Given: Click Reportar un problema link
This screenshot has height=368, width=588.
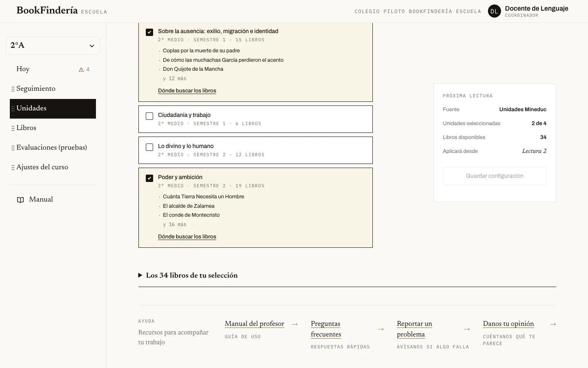Looking at the screenshot, I should pos(414,329).
